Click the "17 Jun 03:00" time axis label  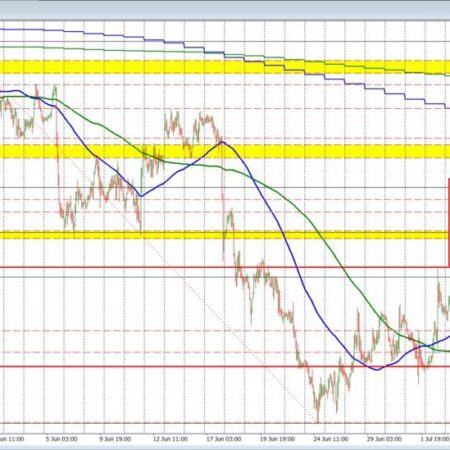click(224, 439)
